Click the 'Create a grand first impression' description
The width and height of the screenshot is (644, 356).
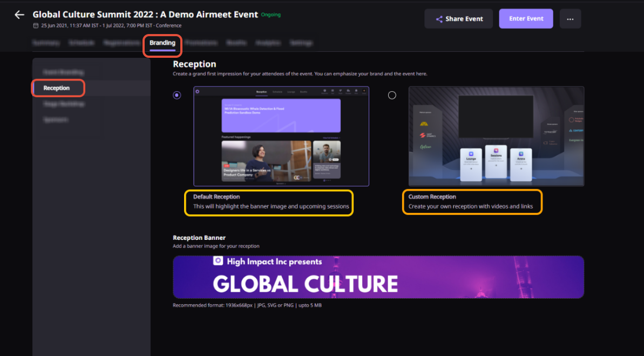300,74
